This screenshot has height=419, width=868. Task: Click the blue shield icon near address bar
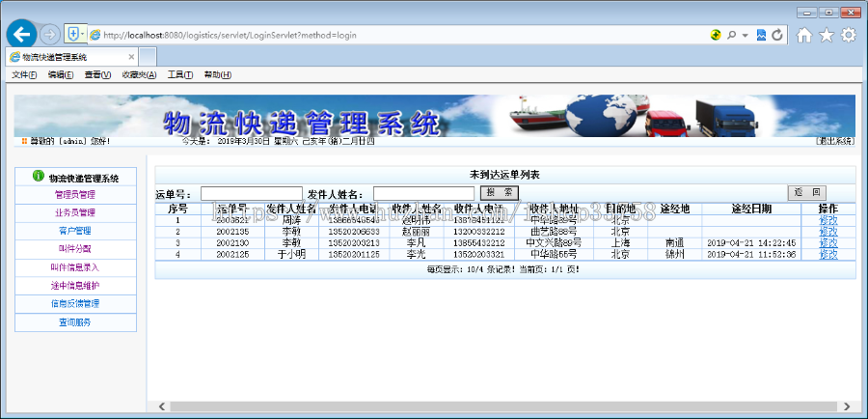(72, 35)
